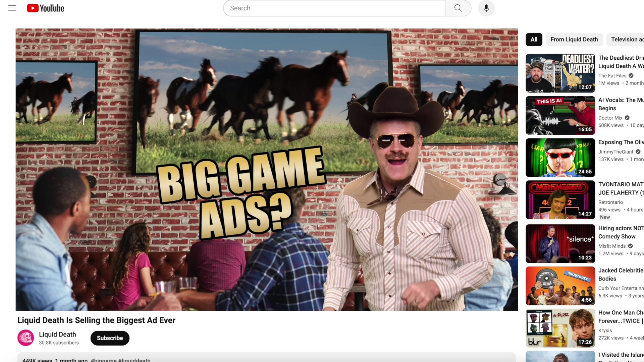Viewport: 644px width, 362px height.
Task: Open the Deadliest Water video thumbnail
Action: point(560,73)
